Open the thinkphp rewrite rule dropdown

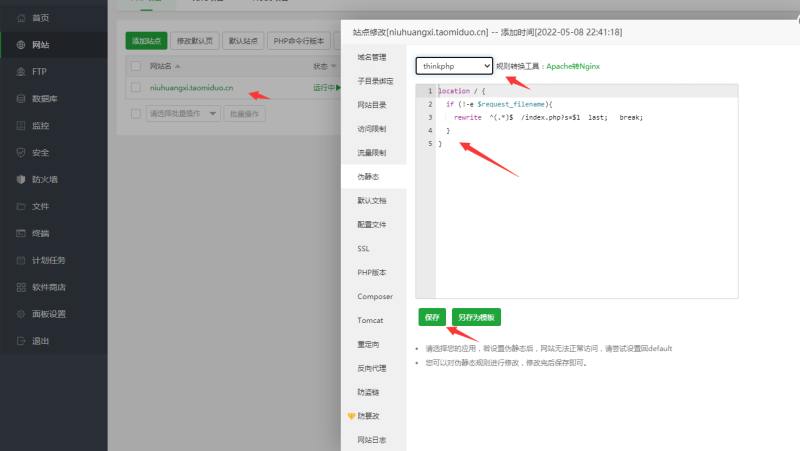coord(454,66)
